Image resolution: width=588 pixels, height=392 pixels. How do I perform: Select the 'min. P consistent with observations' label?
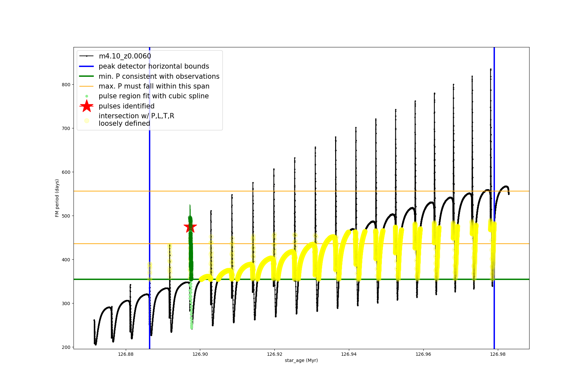click(x=159, y=76)
